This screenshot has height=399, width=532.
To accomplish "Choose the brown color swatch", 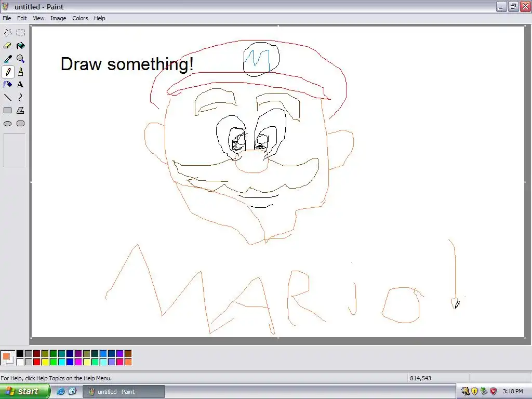I will tap(128, 354).
